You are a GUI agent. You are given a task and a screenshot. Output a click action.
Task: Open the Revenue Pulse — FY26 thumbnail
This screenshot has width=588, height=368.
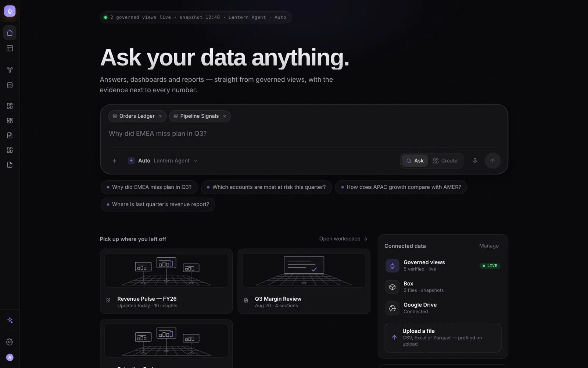pos(166,270)
